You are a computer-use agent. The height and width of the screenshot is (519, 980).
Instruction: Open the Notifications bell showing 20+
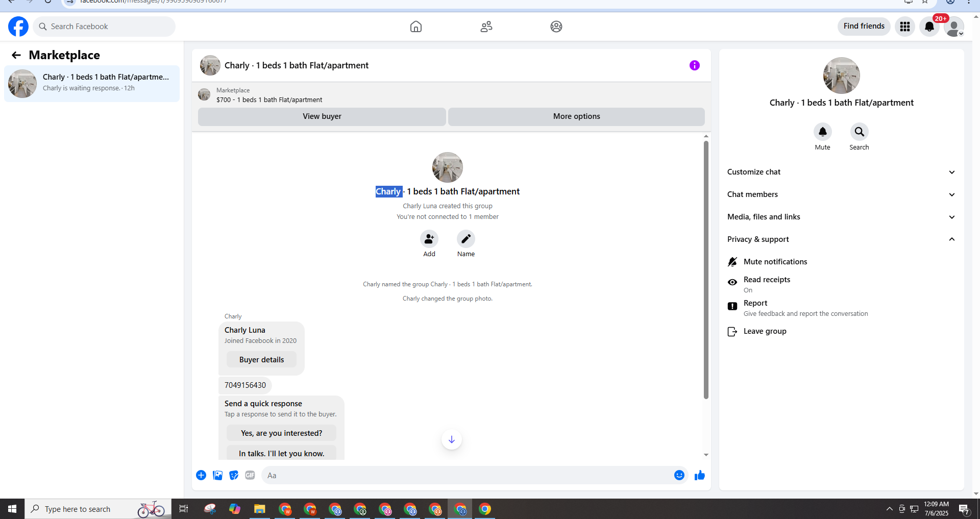click(929, 27)
